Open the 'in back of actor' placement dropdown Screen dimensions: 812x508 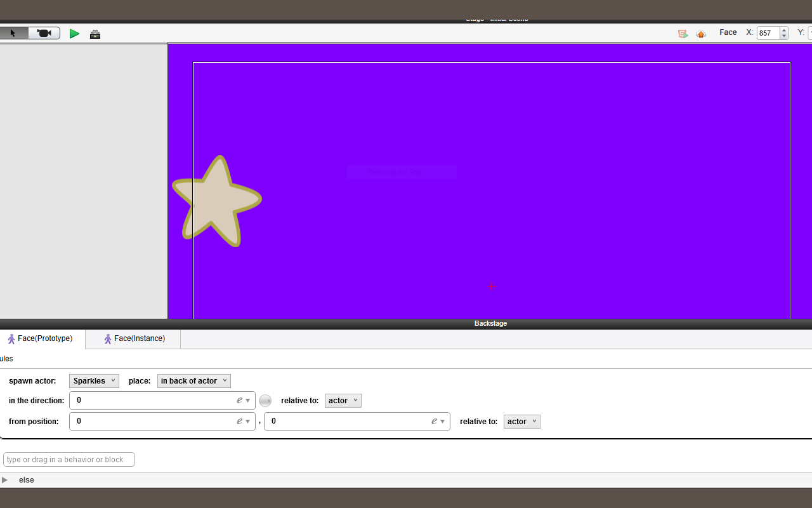tap(193, 380)
